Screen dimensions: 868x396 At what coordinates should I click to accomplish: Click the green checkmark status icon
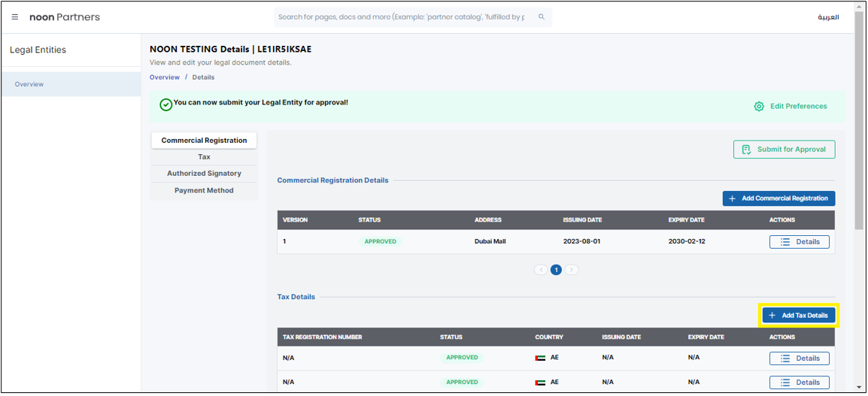pos(166,104)
